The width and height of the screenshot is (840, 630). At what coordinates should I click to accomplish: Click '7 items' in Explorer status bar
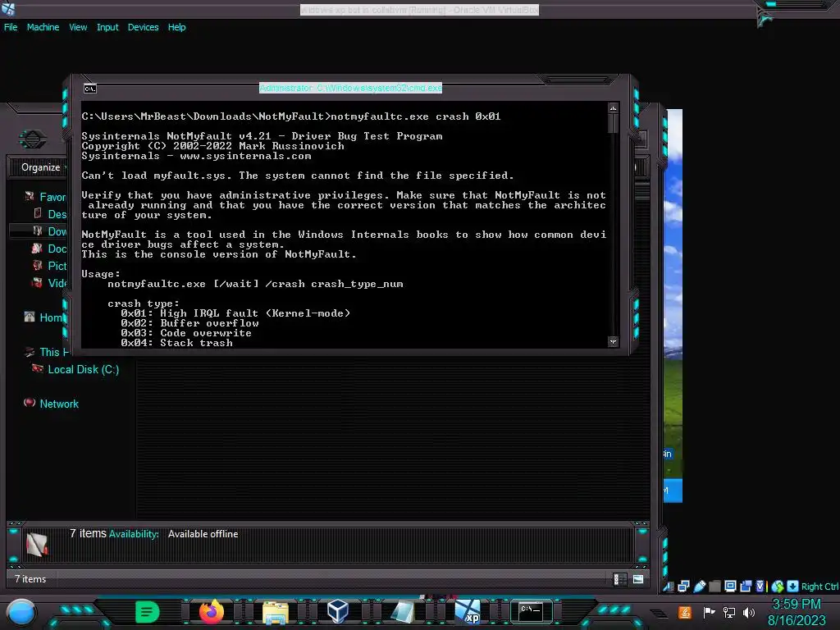30,579
